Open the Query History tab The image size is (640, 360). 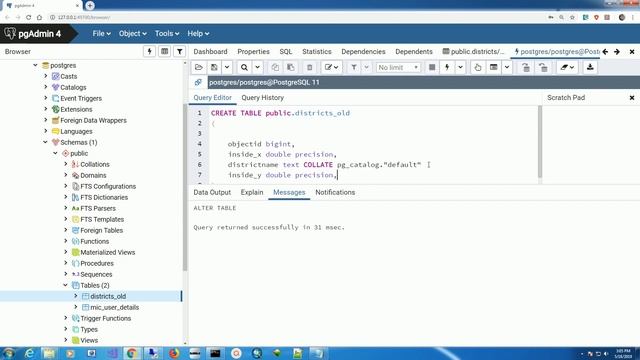tap(262, 98)
